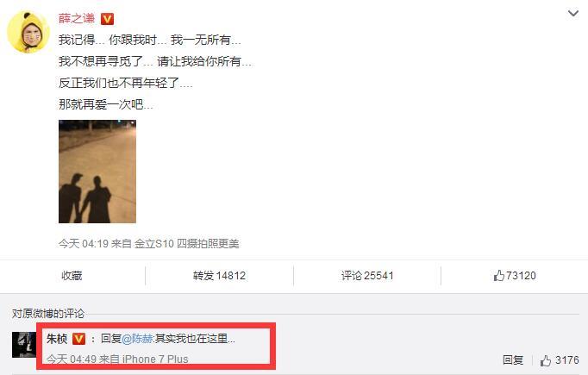Open the @陈赫 mention link
The height and width of the screenshot is (375, 588).
pyautogui.click(x=137, y=339)
